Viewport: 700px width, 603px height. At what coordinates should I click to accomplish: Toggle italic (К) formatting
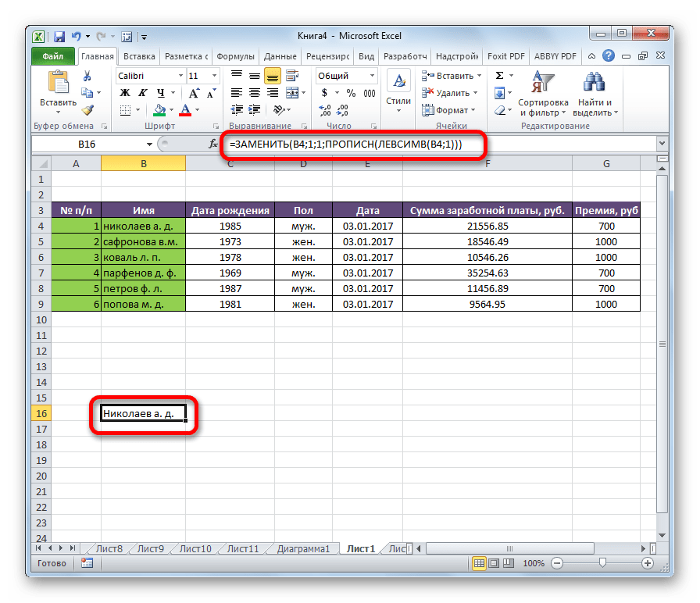tap(141, 93)
